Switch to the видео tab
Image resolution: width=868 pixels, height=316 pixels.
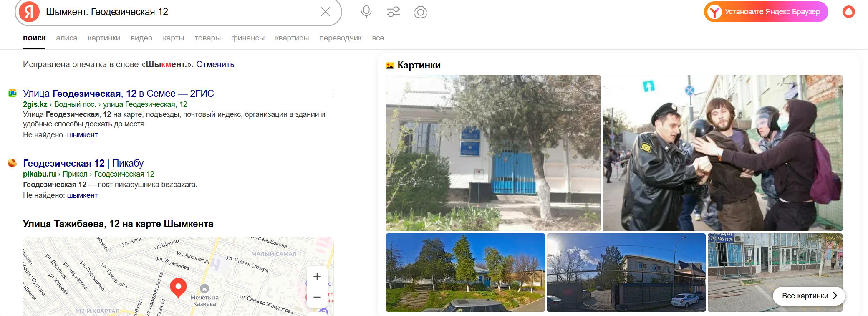pyautogui.click(x=141, y=38)
